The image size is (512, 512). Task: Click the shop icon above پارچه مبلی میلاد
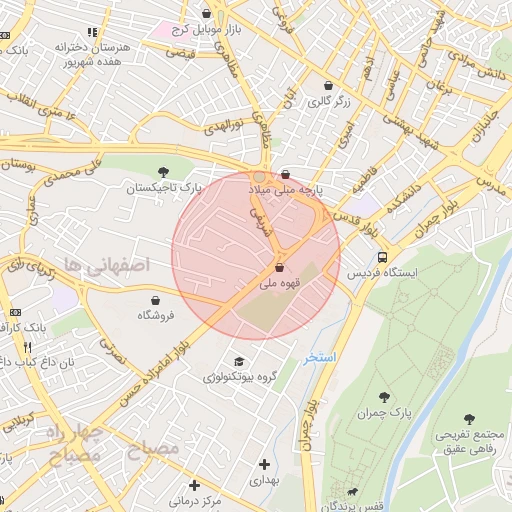tap(285, 174)
